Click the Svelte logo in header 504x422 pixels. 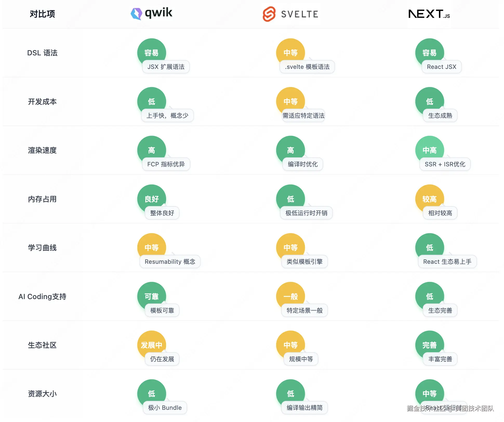click(290, 14)
